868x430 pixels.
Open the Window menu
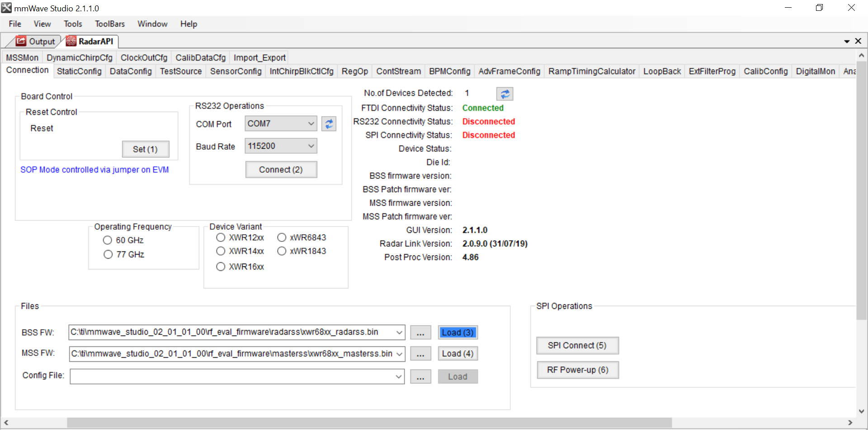(x=152, y=24)
